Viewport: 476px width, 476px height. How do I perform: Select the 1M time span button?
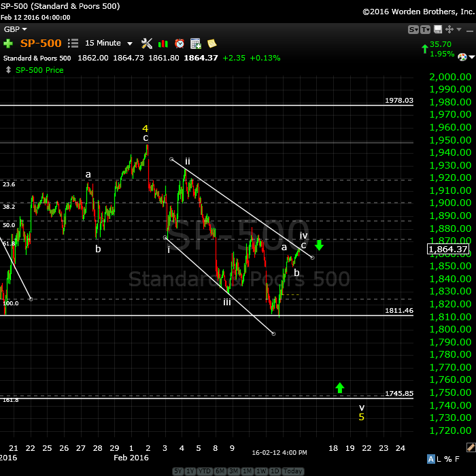coord(247,471)
